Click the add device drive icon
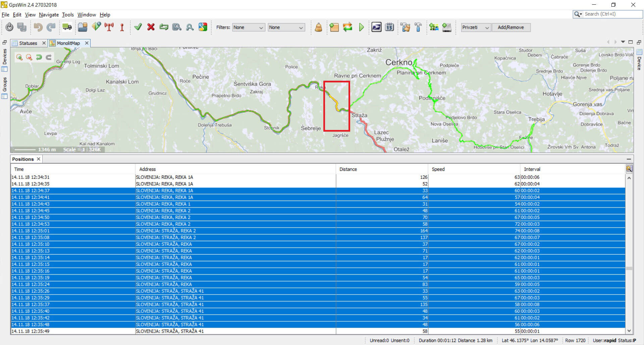 pyautogui.click(x=447, y=27)
